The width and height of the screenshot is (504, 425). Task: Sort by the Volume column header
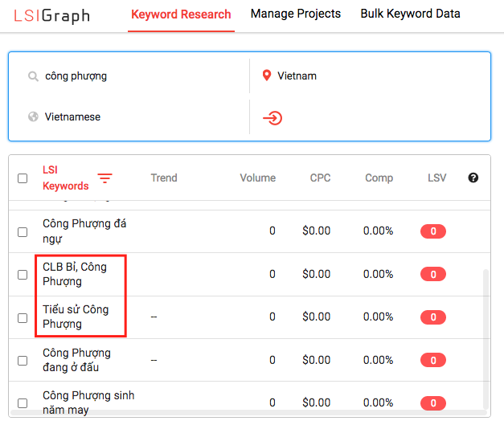tap(258, 178)
